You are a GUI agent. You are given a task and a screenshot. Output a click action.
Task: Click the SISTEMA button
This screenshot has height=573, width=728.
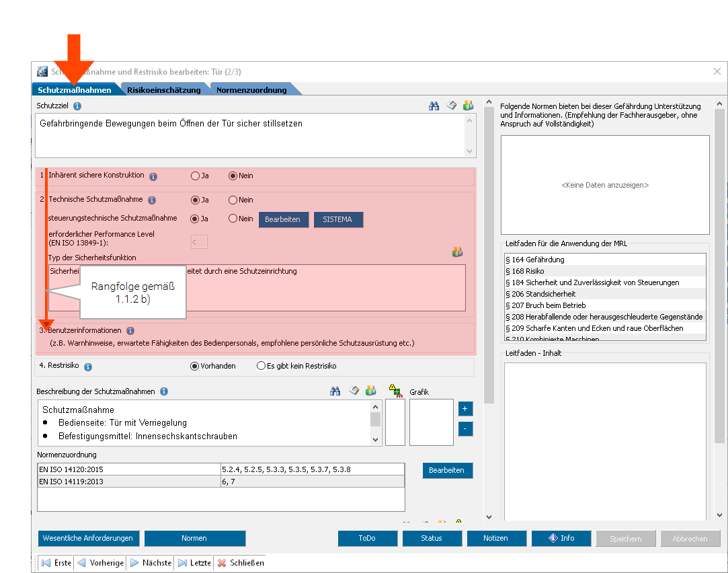pyautogui.click(x=337, y=219)
